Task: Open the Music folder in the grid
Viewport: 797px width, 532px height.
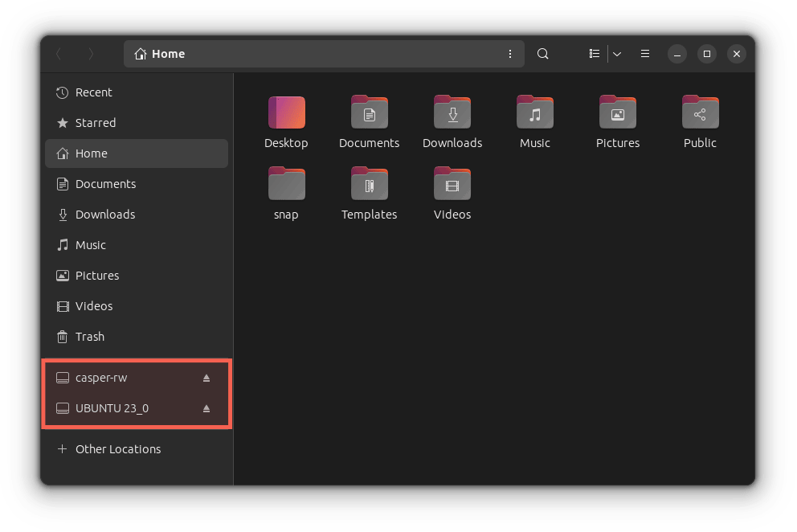Action: 535,113
